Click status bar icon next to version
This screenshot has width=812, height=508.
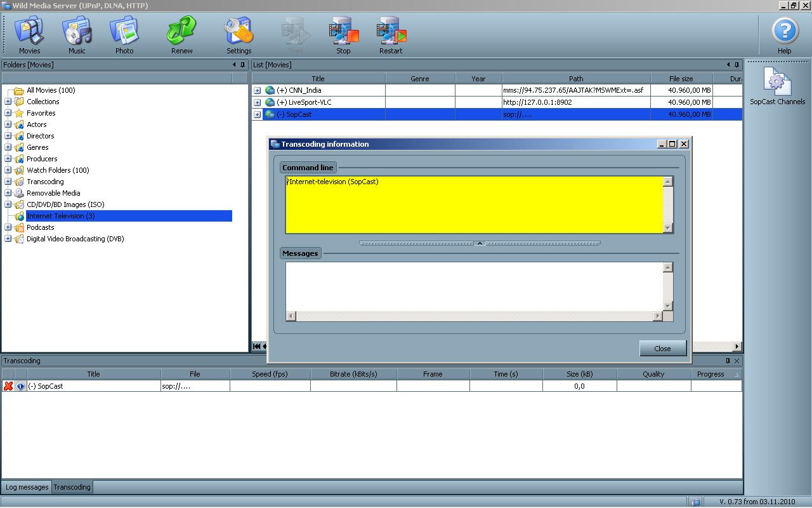[695, 502]
